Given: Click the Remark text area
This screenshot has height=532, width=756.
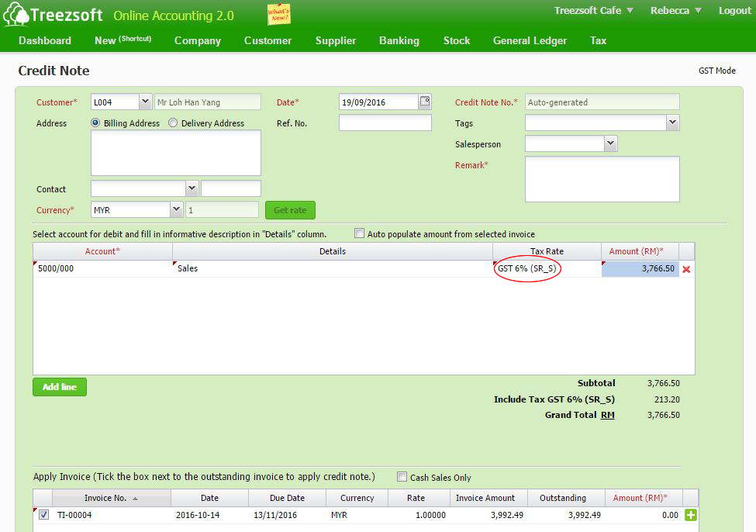Looking at the screenshot, I should pyautogui.click(x=602, y=178).
